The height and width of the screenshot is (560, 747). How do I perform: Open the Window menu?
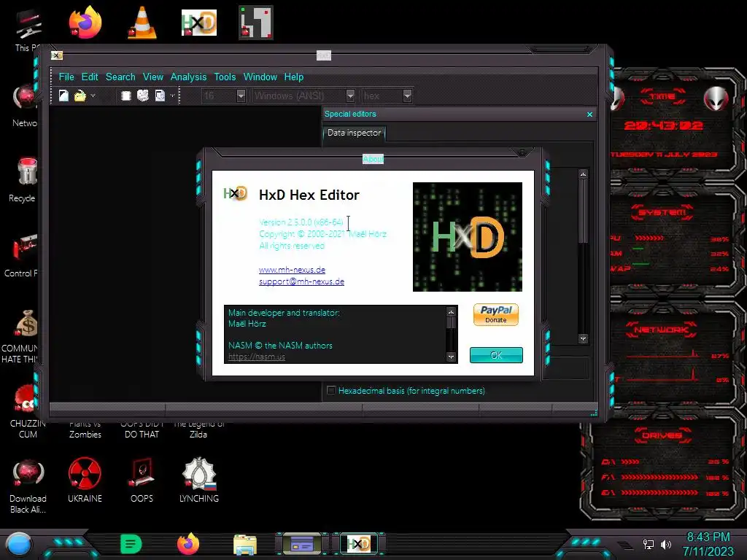[260, 77]
